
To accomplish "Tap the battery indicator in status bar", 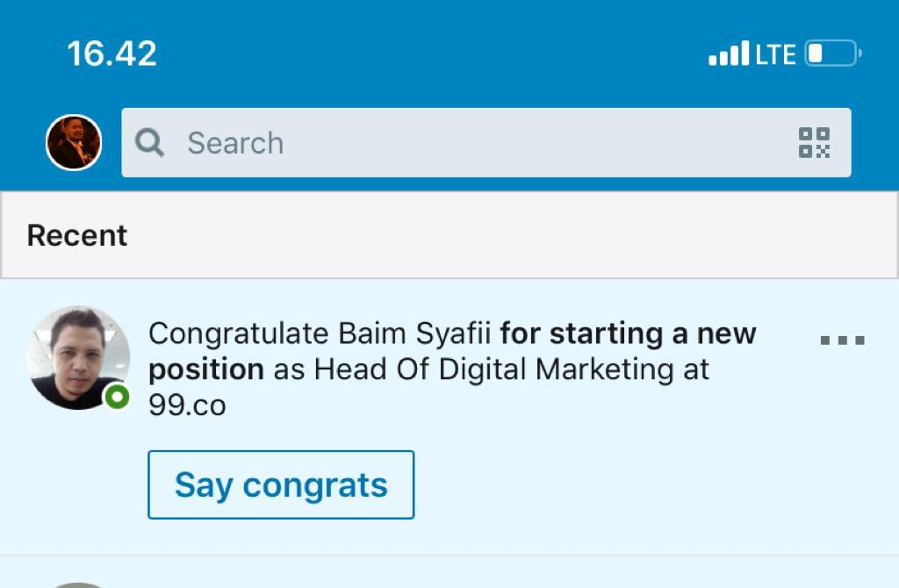I will click(x=831, y=54).
